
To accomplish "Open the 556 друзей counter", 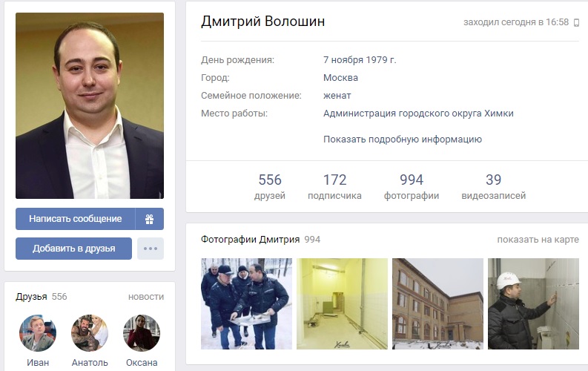I will coord(270,187).
